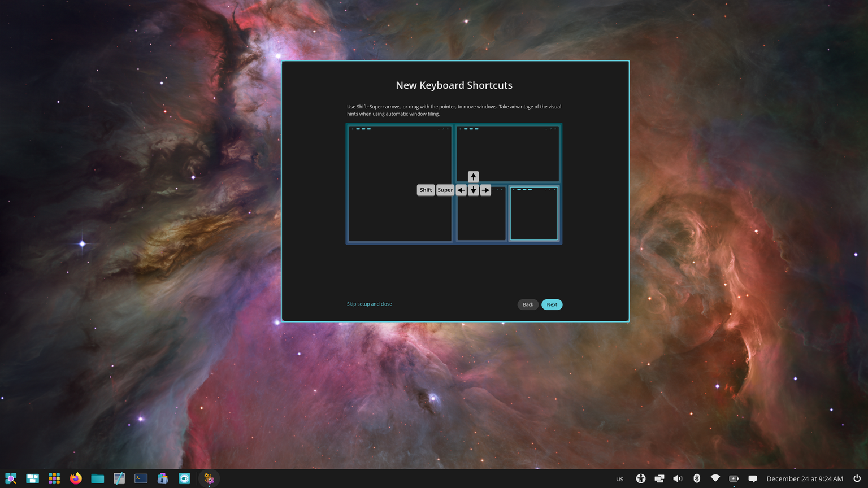Adjust the volume indicator in the tray
The height and width of the screenshot is (488, 868).
(x=678, y=478)
